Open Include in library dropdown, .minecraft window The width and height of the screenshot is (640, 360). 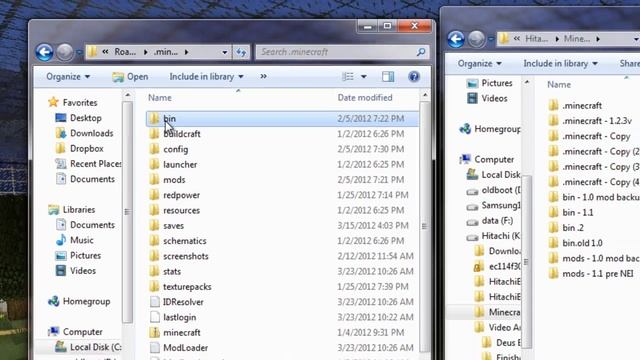click(206, 77)
